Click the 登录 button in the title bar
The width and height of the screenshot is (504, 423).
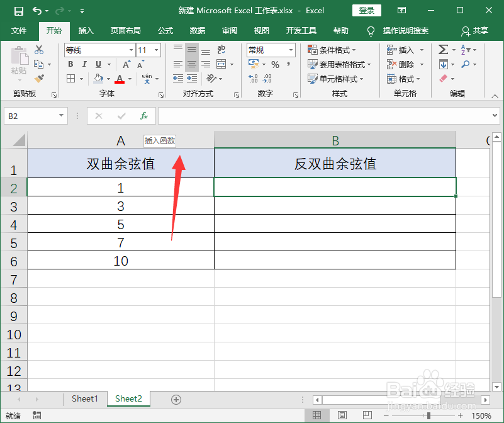pyautogui.click(x=368, y=10)
